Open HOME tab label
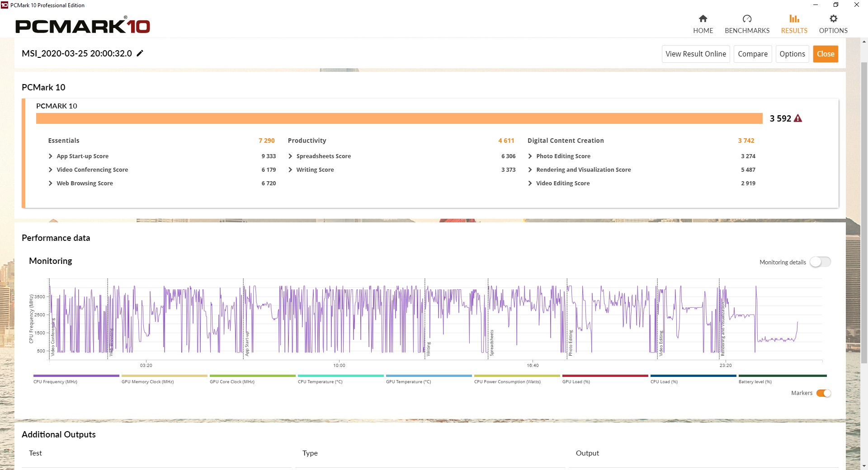The height and width of the screenshot is (470, 868). pos(703,30)
